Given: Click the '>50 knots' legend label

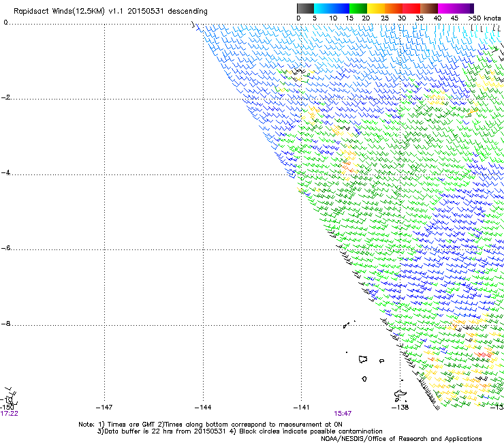Looking at the screenshot, I should (x=484, y=18).
